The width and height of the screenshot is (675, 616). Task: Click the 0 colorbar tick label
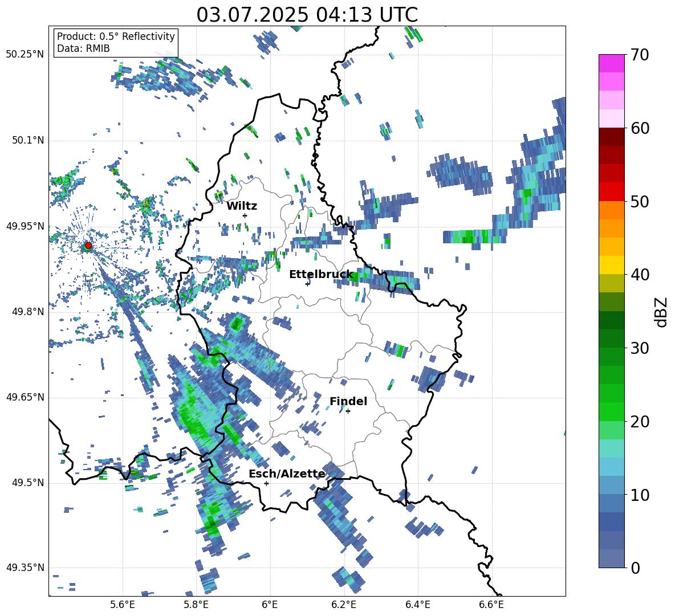[x=635, y=568]
